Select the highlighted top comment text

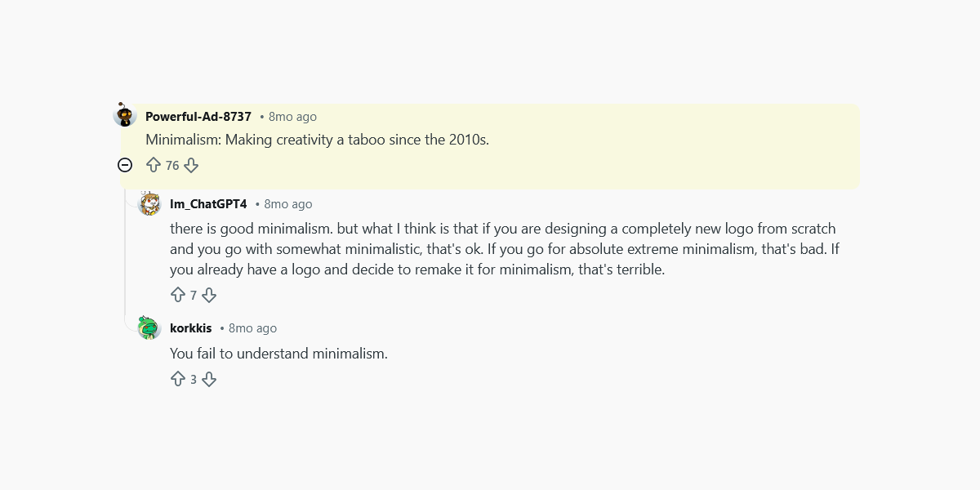(x=317, y=140)
